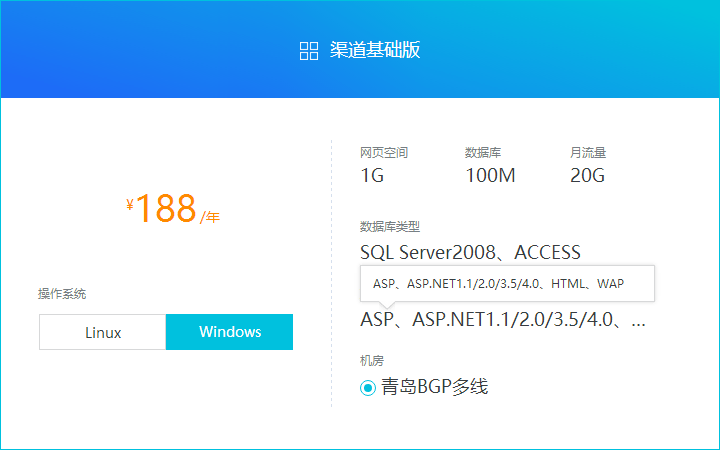Select the Linux operating system option
This screenshot has height=450, width=720.
coord(103,332)
